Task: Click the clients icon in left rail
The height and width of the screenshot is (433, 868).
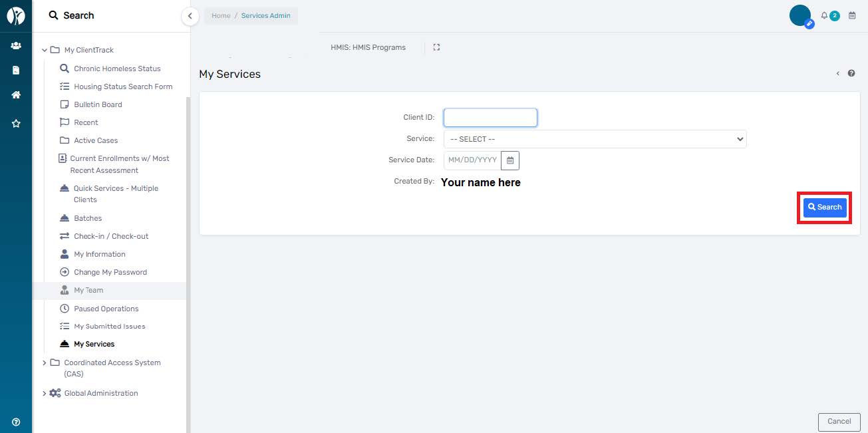Action: coord(16,46)
